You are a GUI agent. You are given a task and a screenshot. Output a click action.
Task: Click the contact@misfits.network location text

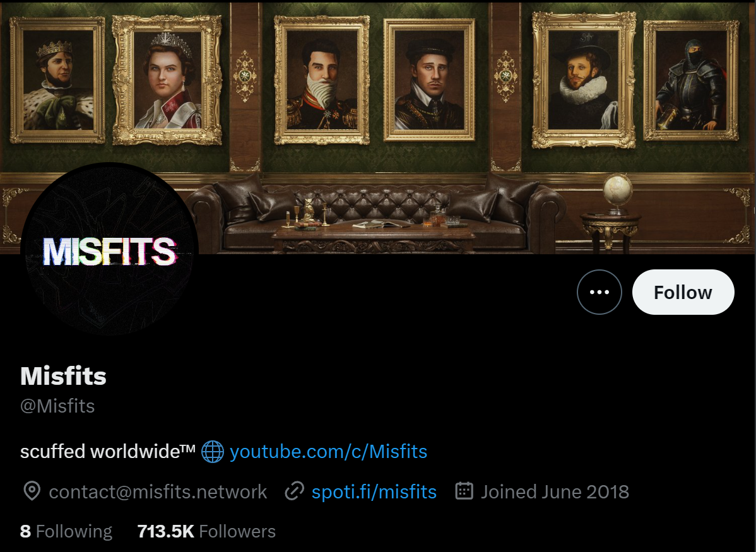158,491
